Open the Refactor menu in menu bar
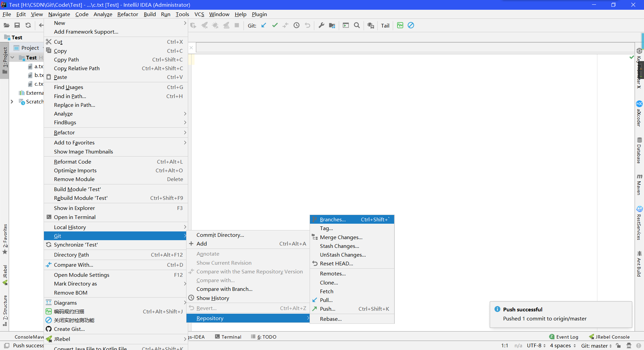Screen dimensions: 644x350 [x=127, y=14]
